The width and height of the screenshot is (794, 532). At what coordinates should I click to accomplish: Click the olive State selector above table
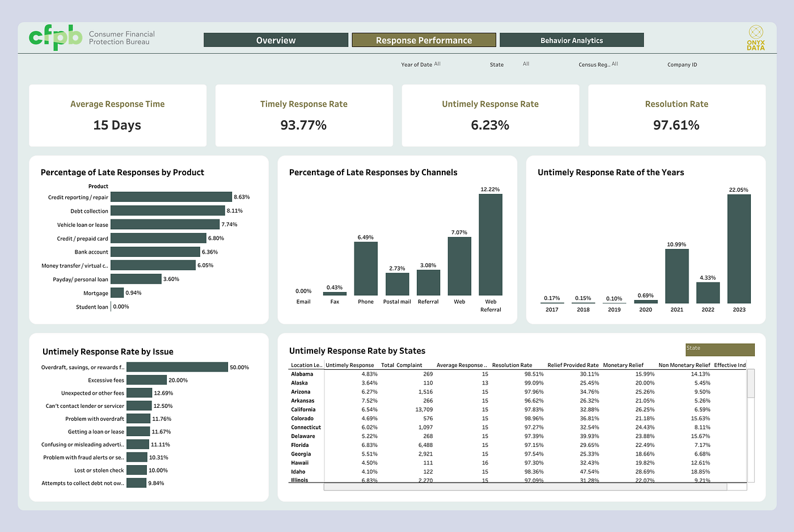[720, 349]
